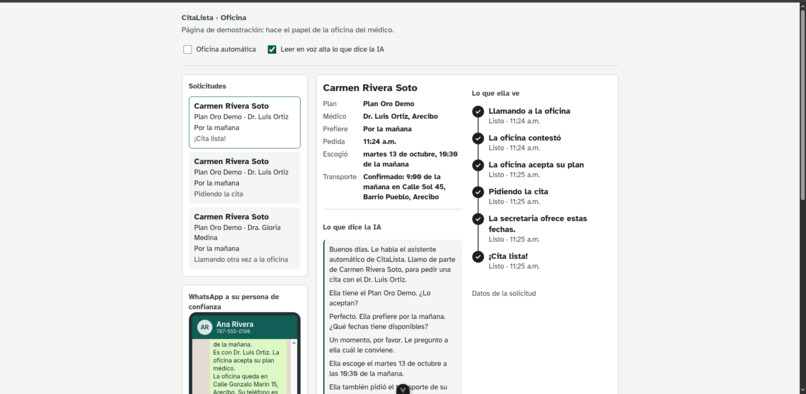
Task: Click the AR avatar of Ana Rivera
Action: pyautogui.click(x=205, y=327)
